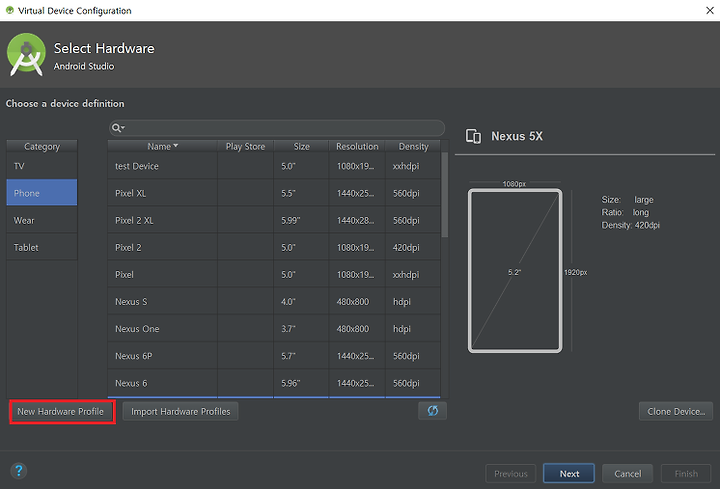Click the Resolution column header
The image size is (720, 489).
click(x=357, y=146)
